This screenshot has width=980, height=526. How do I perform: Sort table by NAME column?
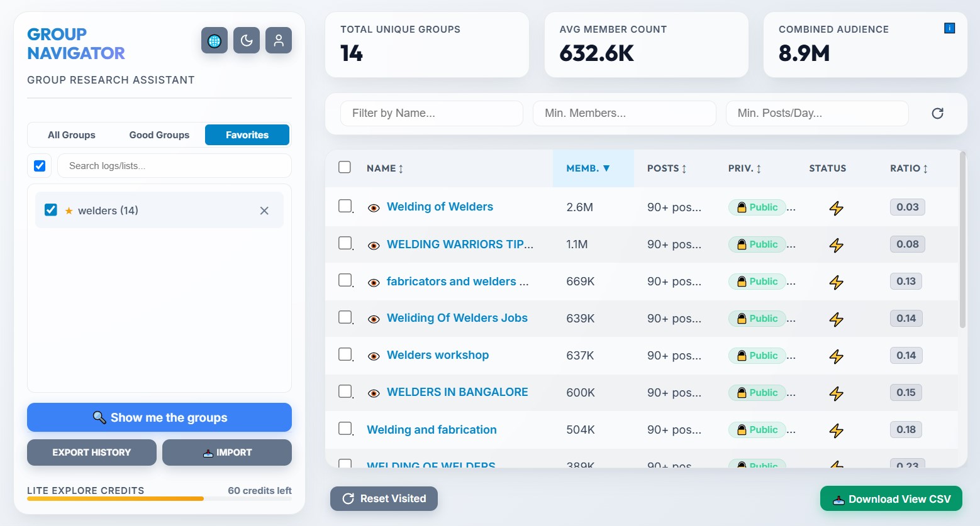[385, 168]
